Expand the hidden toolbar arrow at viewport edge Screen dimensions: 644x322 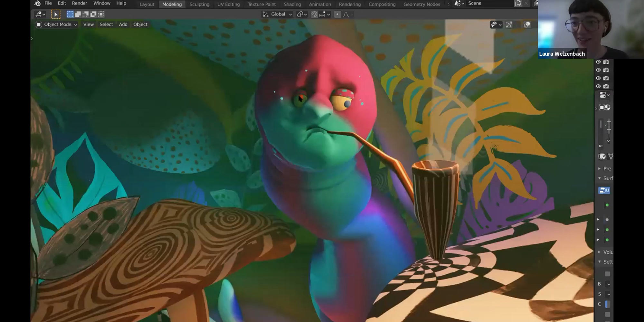coord(32,38)
